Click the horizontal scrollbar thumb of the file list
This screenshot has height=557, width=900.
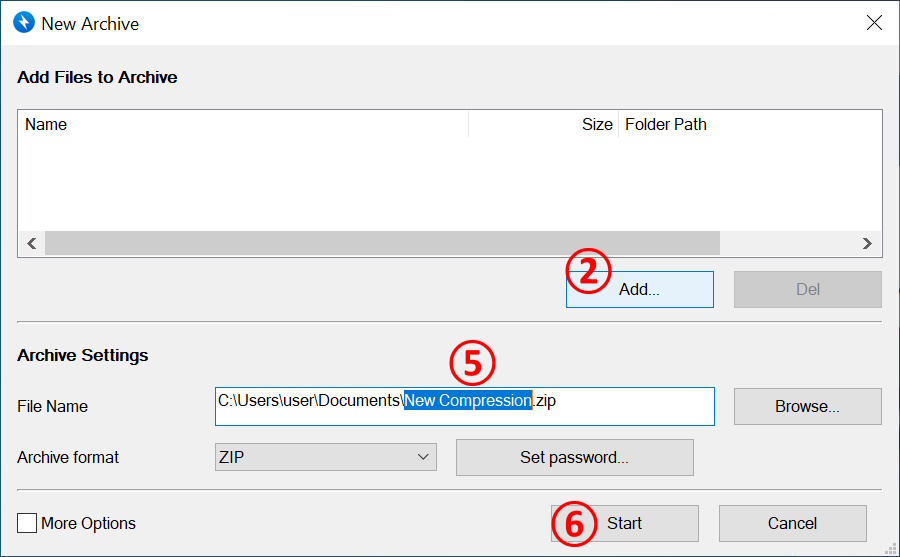pyautogui.click(x=380, y=243)
